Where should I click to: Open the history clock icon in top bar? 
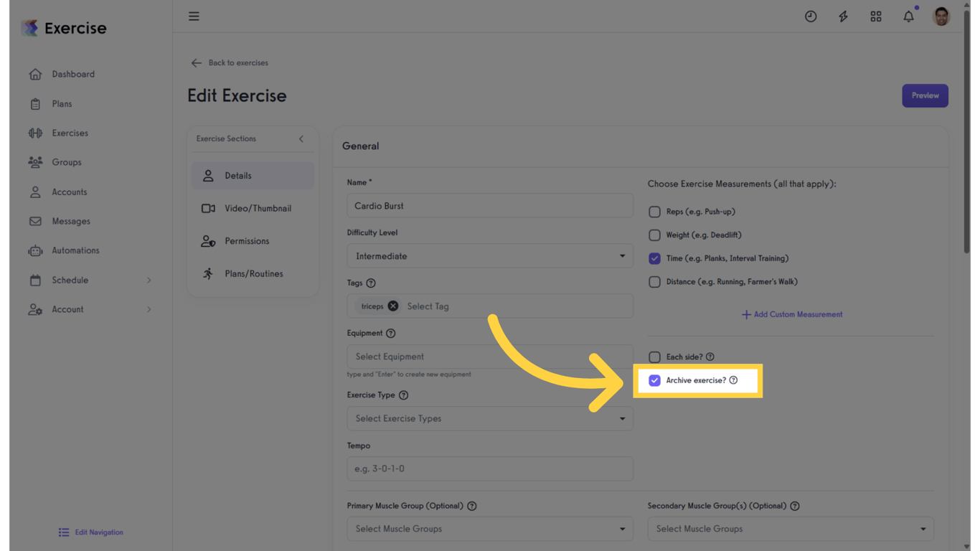(x=811, y=16)
